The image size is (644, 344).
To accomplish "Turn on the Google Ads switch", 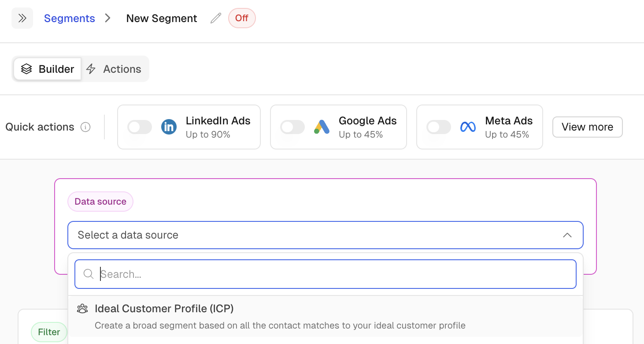I will point(292,127).
